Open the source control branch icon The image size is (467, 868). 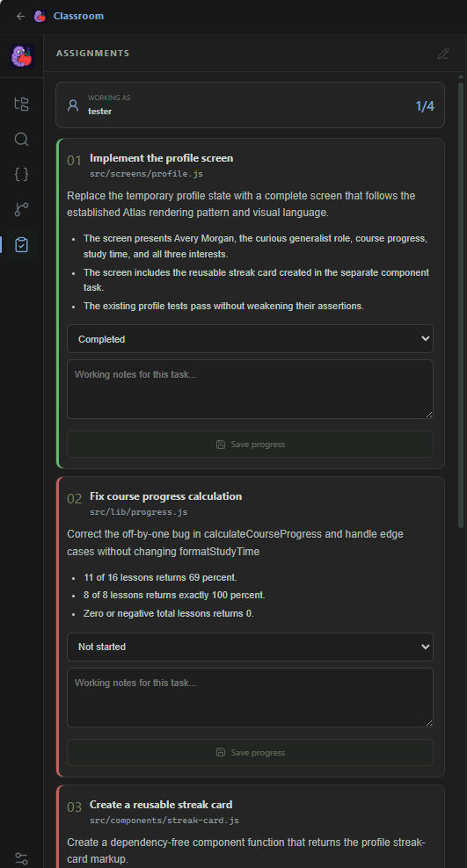(22, 209)
